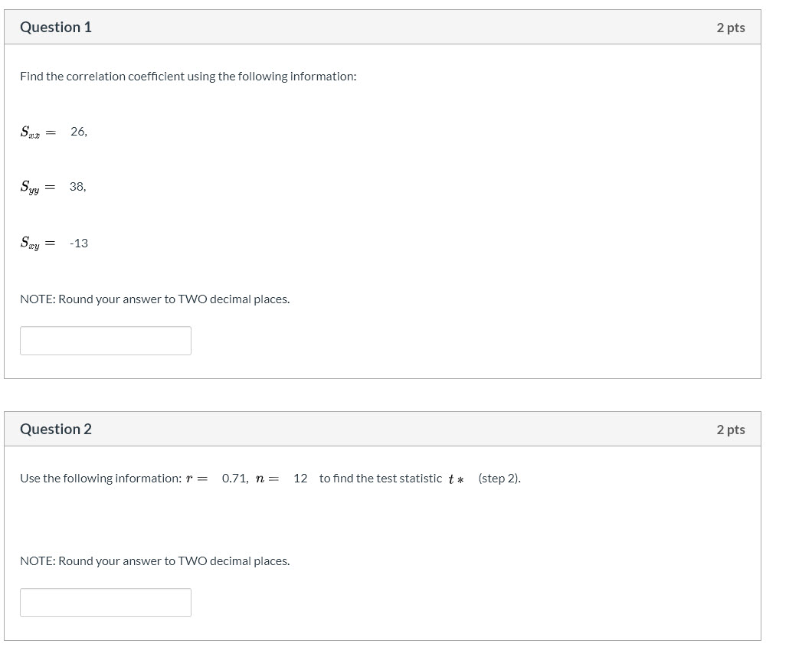The width and height of the screenshot is (812, 647).
Task: Click the 2 pts label of Question 1
Action: [x=731, y=28]
